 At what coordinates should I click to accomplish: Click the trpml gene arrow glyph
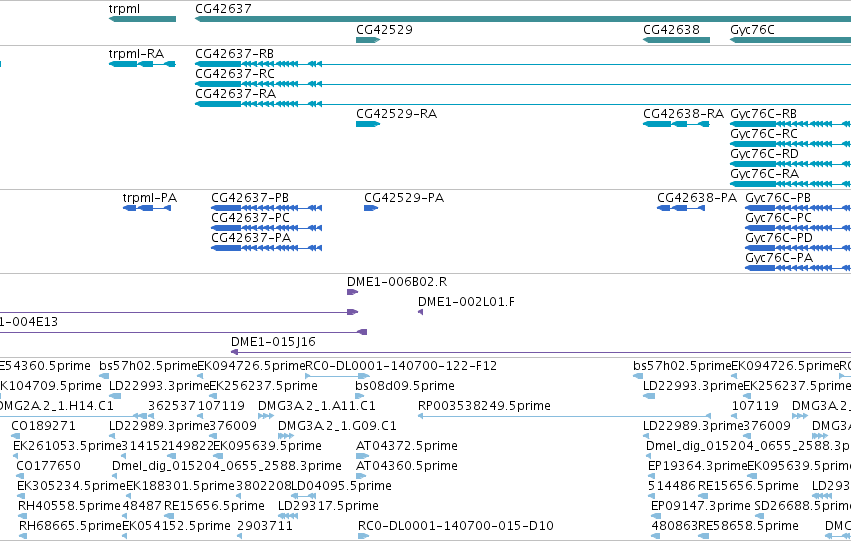tap(142, 19)
